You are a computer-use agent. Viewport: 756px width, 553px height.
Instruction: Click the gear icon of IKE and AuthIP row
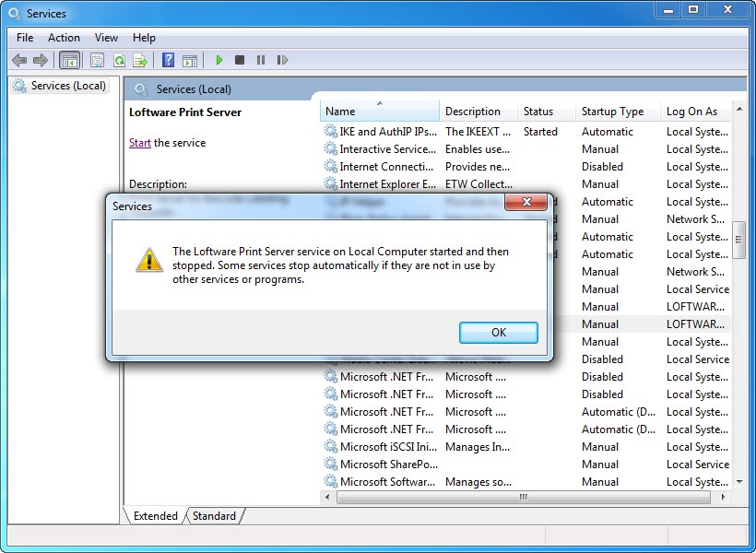(330, 131)
